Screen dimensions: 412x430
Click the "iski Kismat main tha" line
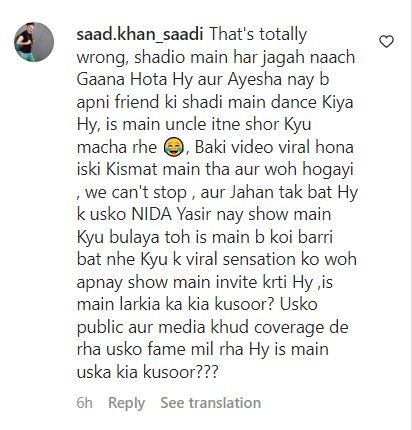[154, 169]
